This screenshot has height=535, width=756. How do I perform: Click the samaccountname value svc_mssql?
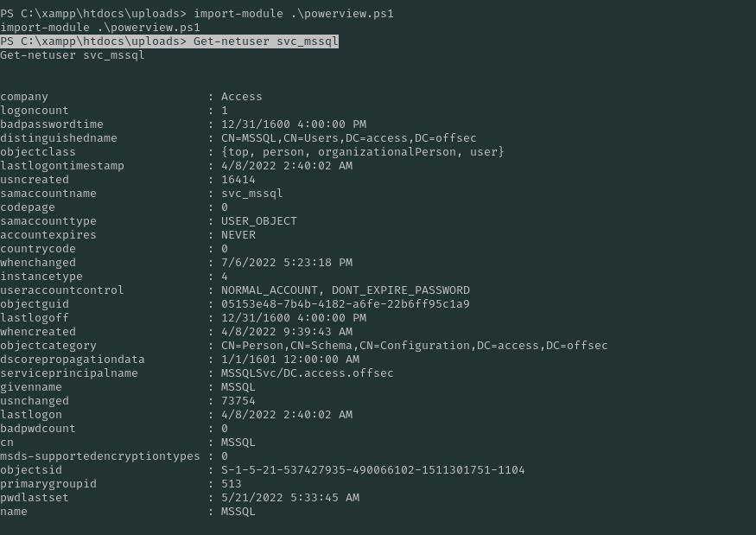pyautogui.click(x=251, y=194)
